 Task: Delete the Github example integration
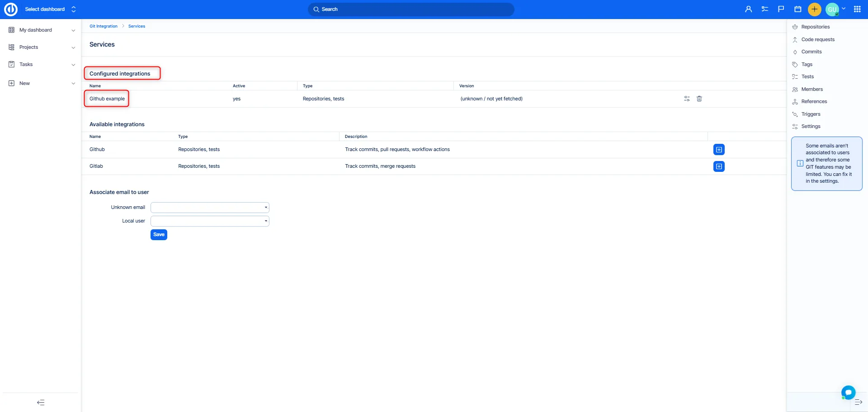click(699, 99)
